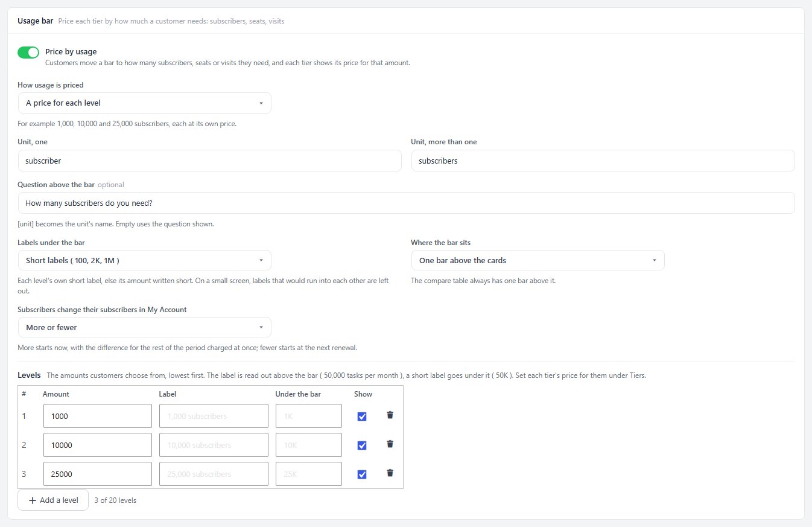
Task: Click the Amount column header
Action: coord(56,394)
